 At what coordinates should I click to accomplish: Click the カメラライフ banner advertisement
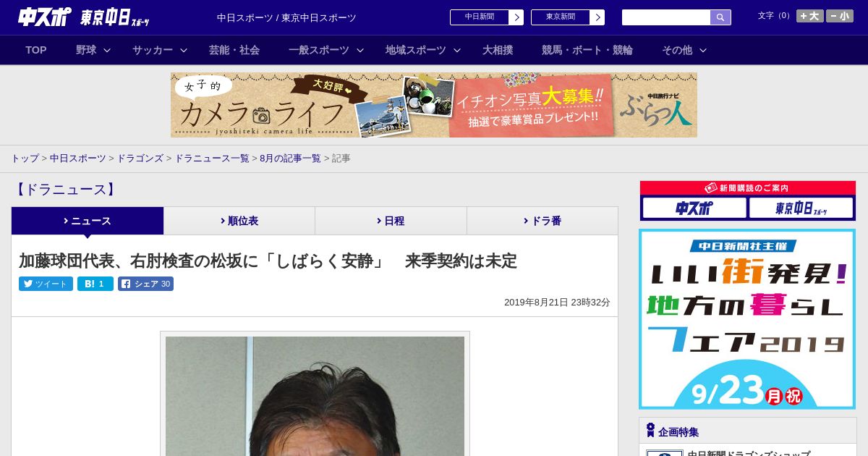[434, 105]
